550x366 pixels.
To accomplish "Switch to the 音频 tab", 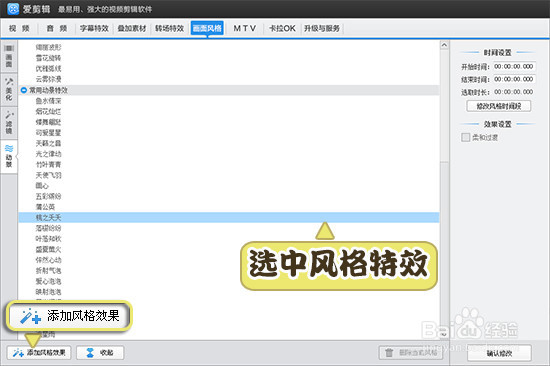I will click(x=56, y=28).
